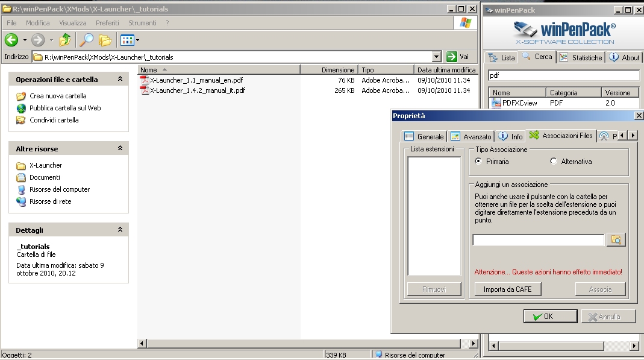Click the winPenPack search field containing pdf

point(563,75)
